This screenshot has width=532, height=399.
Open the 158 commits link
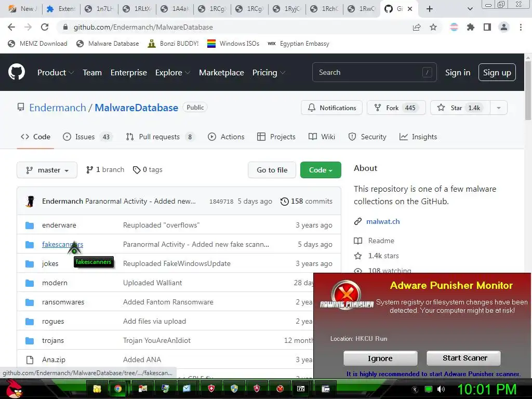[307, 202]
